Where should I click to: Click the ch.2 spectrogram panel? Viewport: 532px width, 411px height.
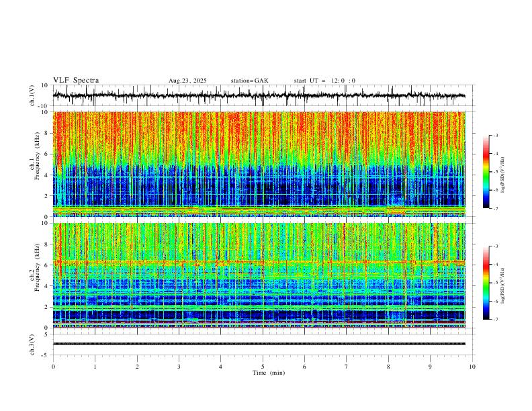click(259, 275)
